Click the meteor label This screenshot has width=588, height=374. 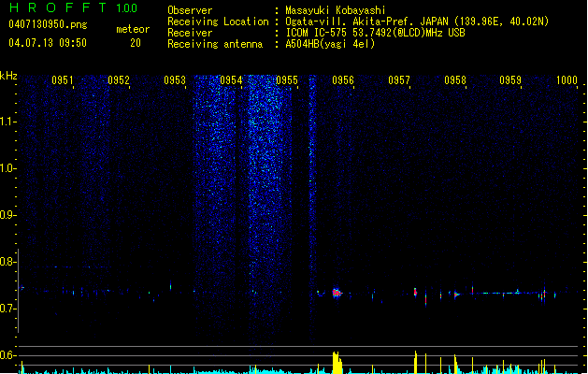[x=133, y=29]
